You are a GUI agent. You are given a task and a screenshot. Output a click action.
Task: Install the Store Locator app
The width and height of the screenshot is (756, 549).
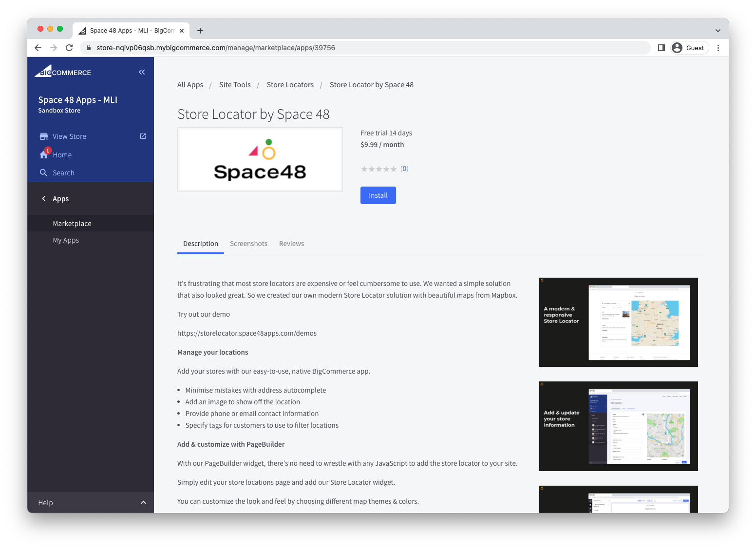tap(378, 195)
